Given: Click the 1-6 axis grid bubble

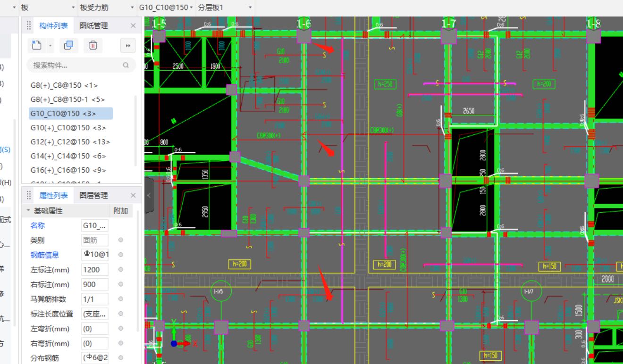Looking at the screenshot, I should point(303,23).
